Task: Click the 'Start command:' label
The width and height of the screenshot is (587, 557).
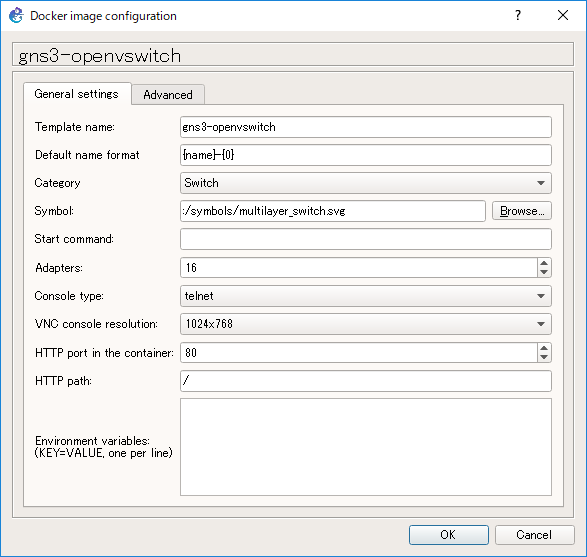Action: coord(74,239)
